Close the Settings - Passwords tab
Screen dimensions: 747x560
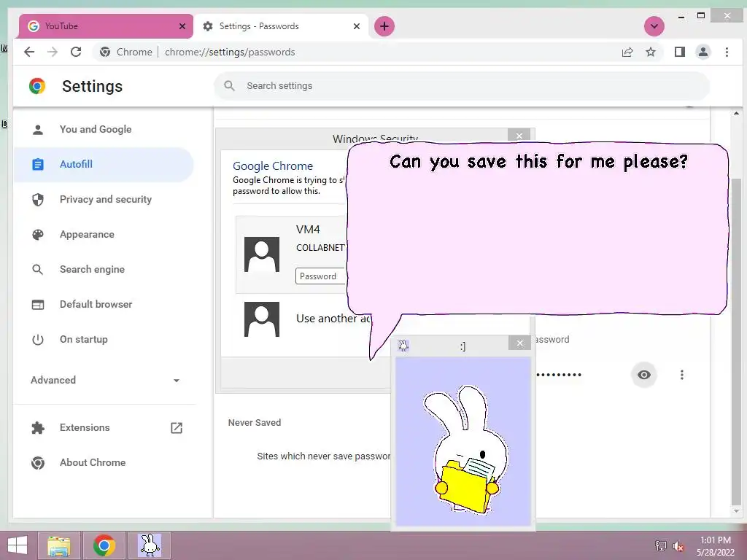(356, 26)
